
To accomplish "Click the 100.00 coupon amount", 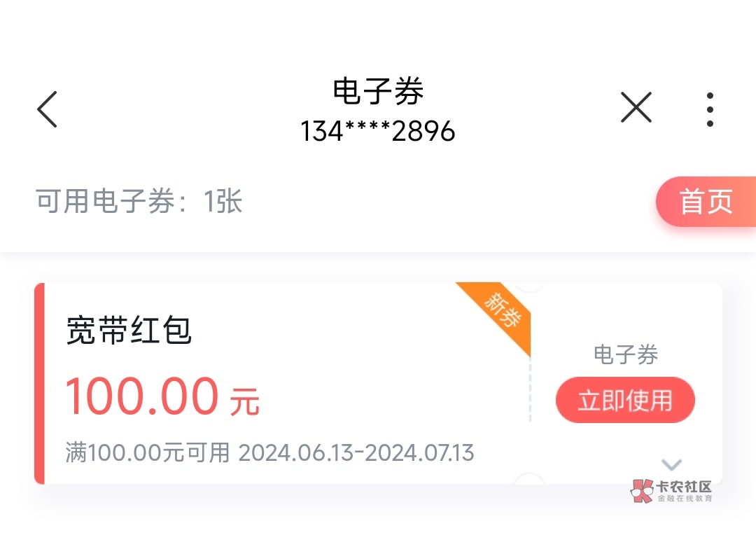I will [141, 396].
